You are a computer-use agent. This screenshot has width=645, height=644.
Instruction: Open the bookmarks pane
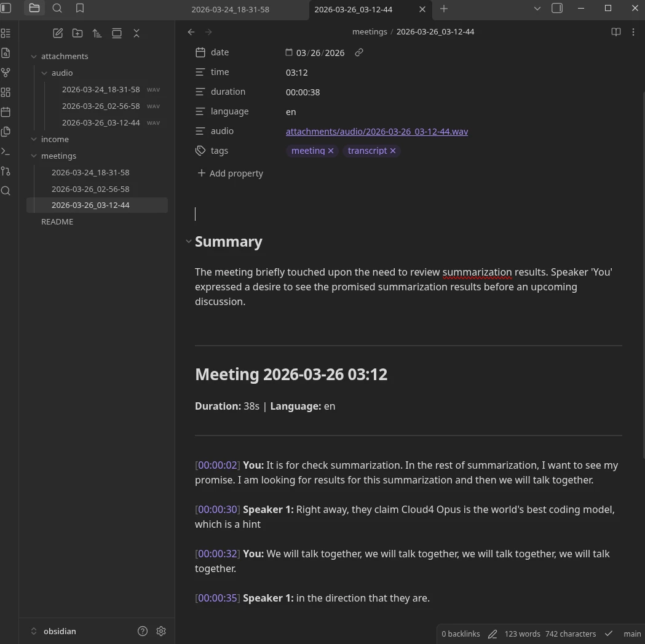coord(80,8)
